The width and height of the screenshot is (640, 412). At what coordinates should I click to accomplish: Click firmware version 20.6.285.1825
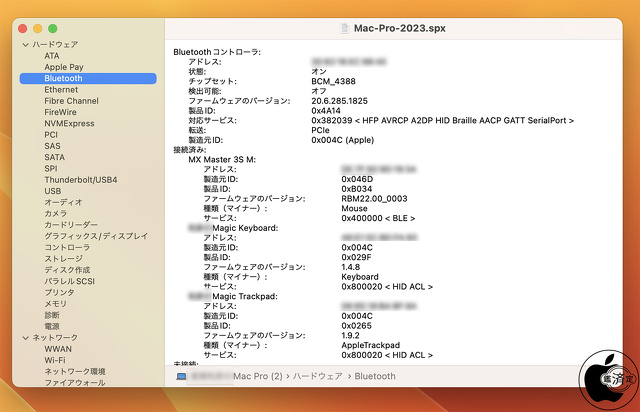(339, 101)
